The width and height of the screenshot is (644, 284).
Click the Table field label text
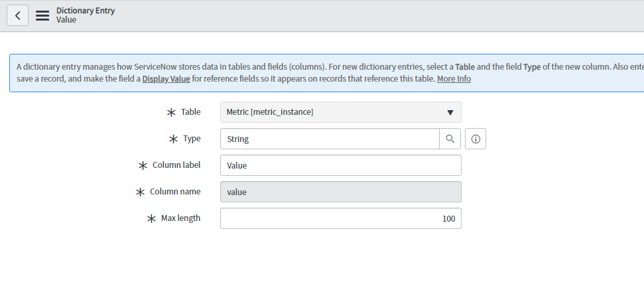(191, 112)
